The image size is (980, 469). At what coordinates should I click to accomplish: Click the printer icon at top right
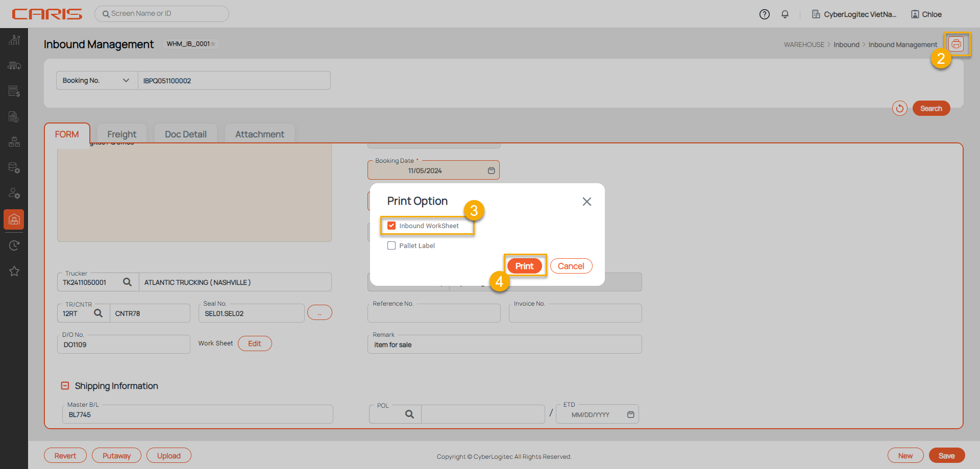click(956, 44)
